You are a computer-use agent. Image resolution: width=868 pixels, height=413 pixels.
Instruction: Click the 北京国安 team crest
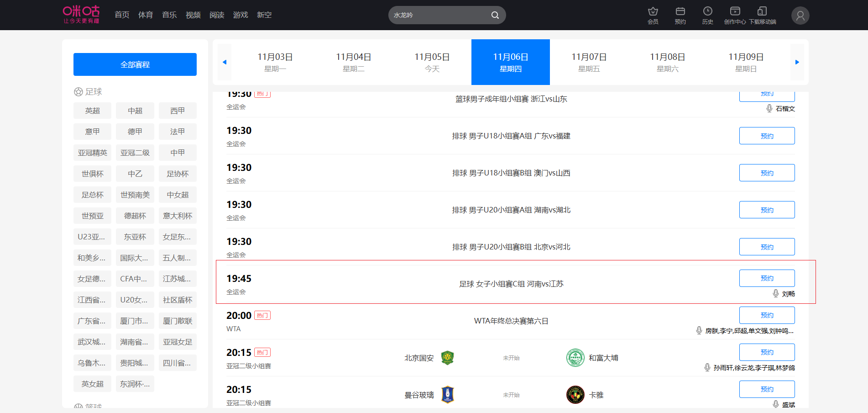[x=448, y=358]
